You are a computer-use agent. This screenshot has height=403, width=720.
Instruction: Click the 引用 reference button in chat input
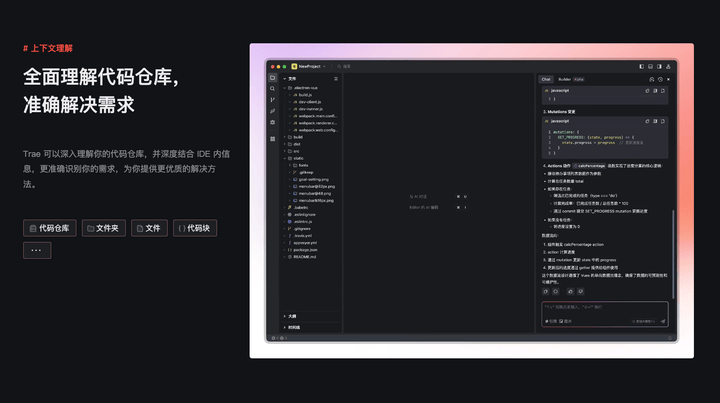pos(551,321)
